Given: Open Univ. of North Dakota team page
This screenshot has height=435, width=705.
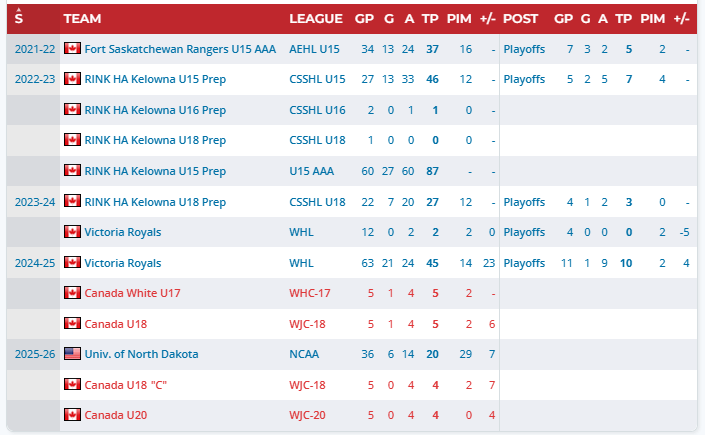Looking at the screenshot, I should 141,354.
